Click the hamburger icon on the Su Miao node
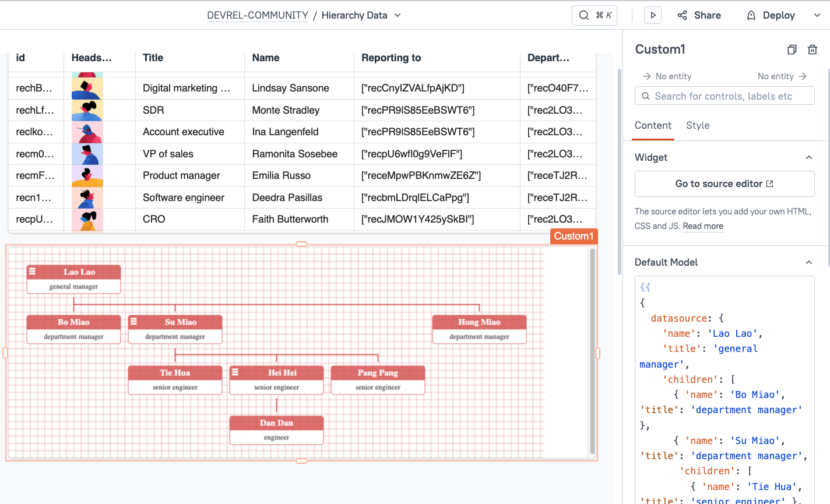The image size is (830, 504). [x=133, y=322]
